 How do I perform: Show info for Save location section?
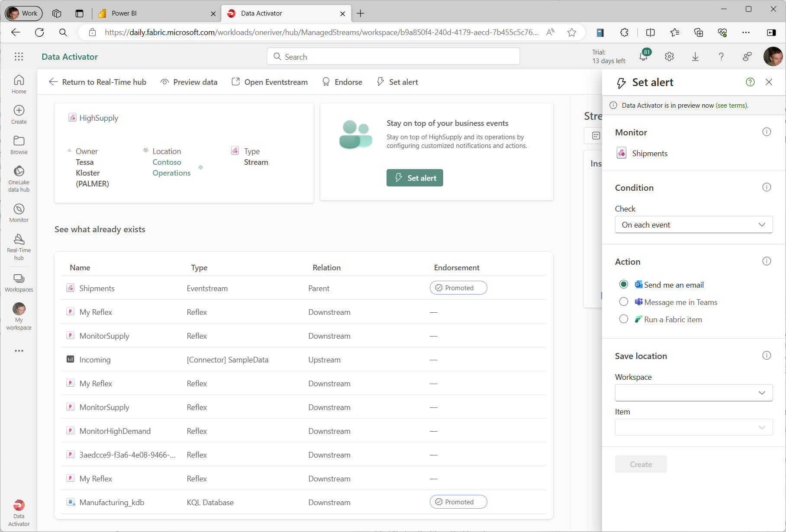(767, 356)
